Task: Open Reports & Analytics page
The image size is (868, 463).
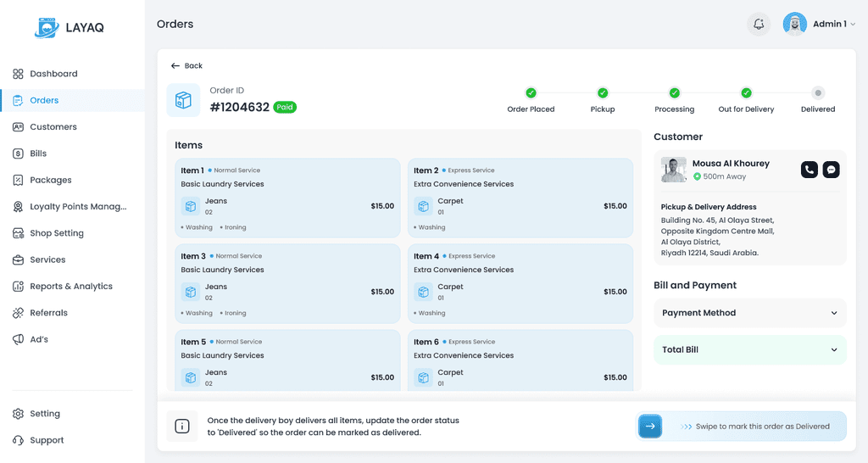Action: pos(72,287)
